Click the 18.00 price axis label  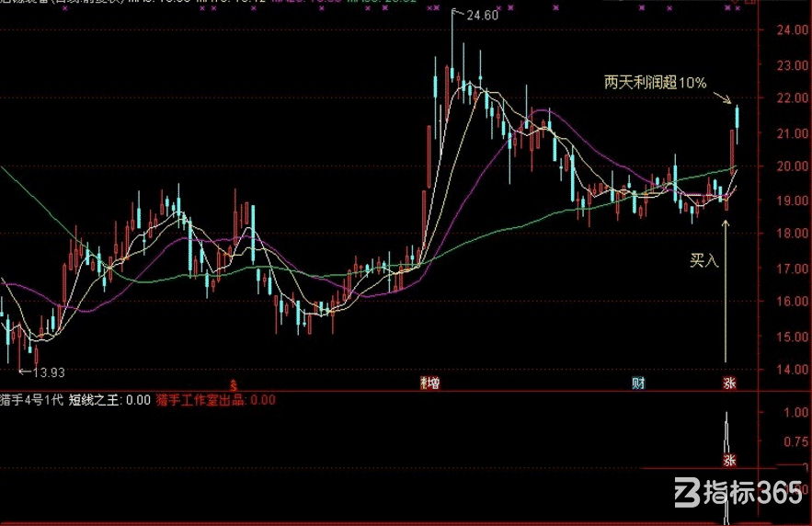point(793,233)
